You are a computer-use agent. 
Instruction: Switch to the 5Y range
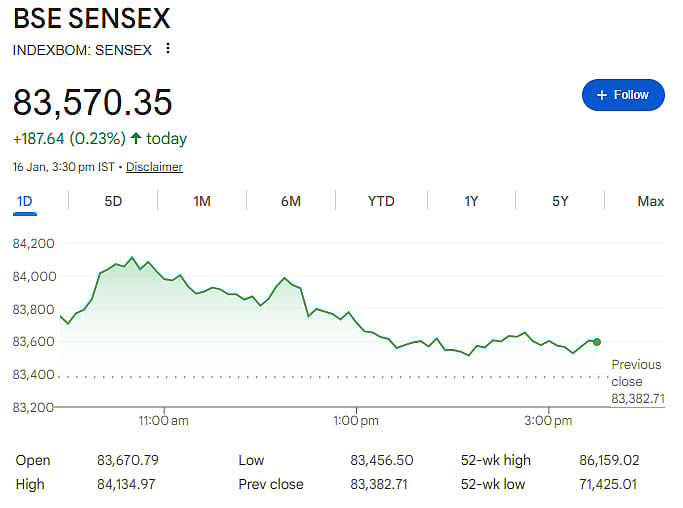click(560, 201)
